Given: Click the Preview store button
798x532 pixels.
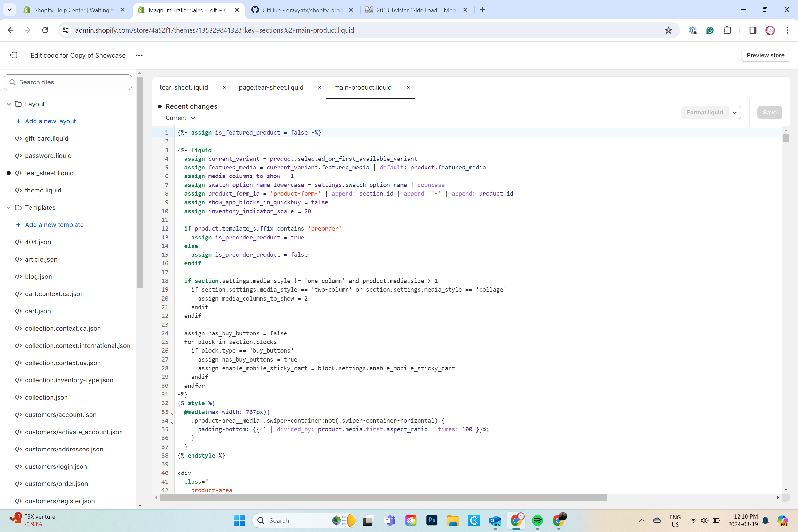Looking at the screenshot, I should tap(765, 55).
